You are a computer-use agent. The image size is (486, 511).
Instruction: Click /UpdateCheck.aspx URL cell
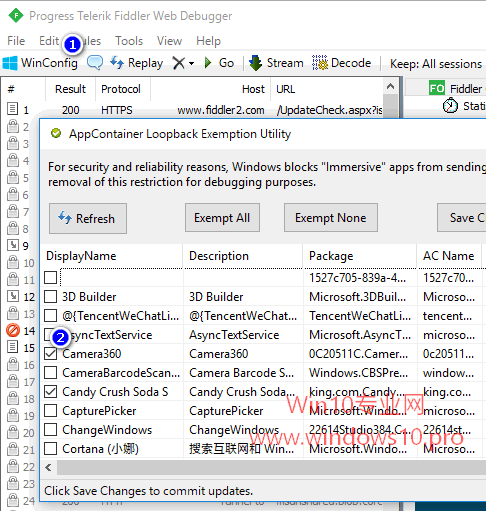pyautogui.click(x=329, y=110)
